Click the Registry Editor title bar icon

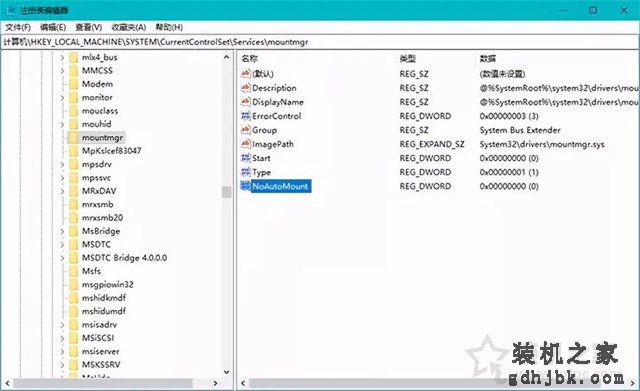[x=11, y=10]
